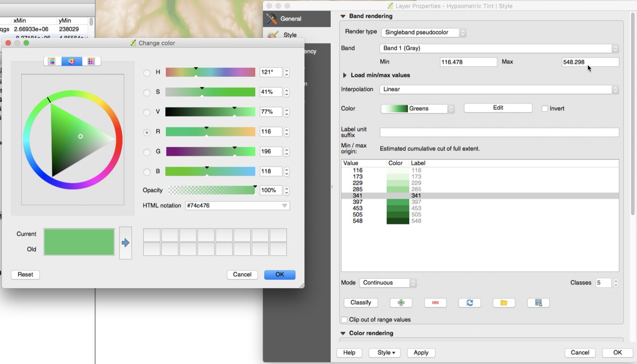Select the V value radio button
Image resolution: width=637 pixels, height=364 pixels.
pyautogui.click(x=147, y=113)
